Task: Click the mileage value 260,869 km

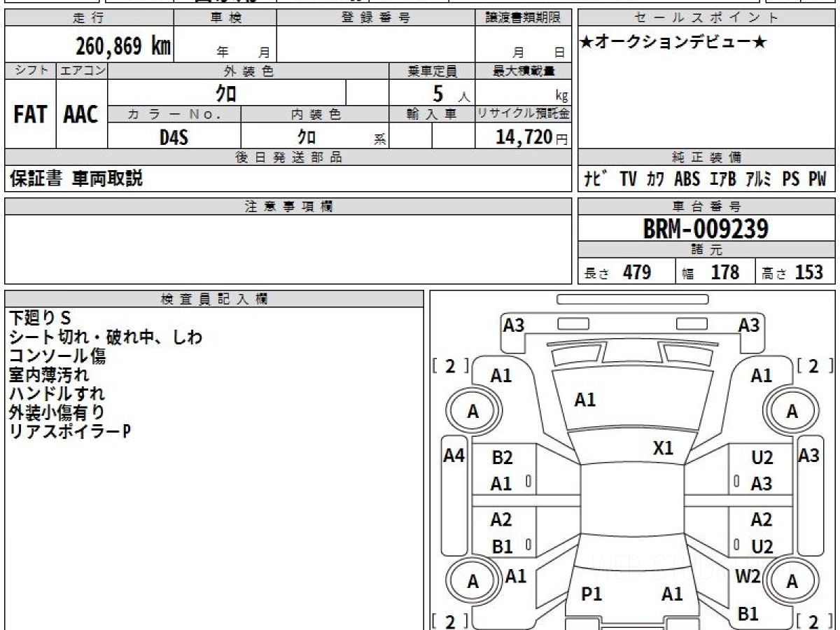Action: (x=123, y=46)
